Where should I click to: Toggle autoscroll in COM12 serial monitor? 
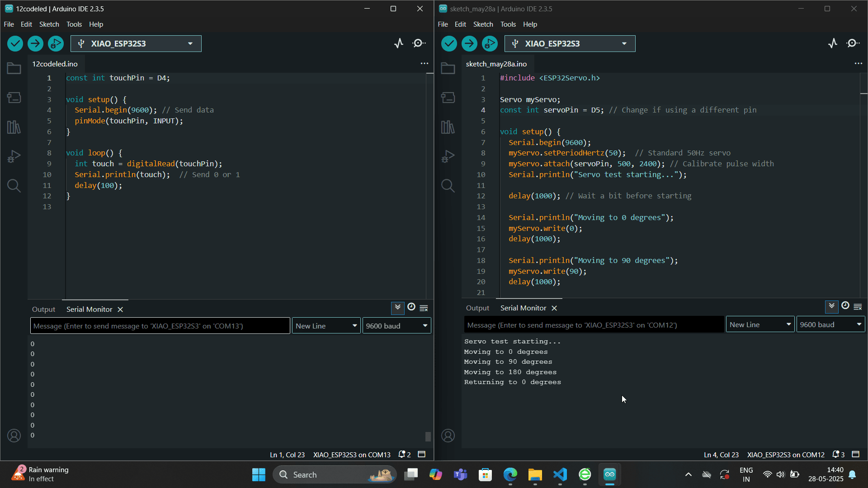click(831, 306)
